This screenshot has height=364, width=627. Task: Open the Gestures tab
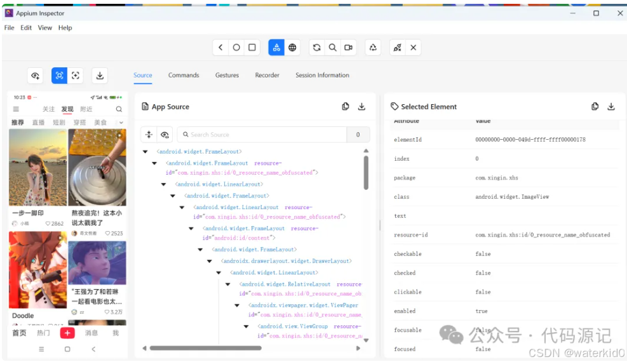pyautogui.click(x=227, y=75)
